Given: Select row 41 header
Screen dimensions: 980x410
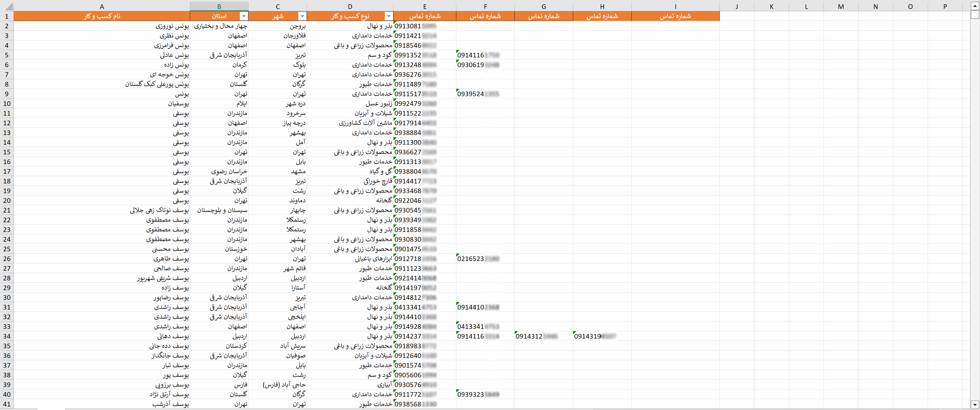Looking at the screenshot, I should coord(7,404).
